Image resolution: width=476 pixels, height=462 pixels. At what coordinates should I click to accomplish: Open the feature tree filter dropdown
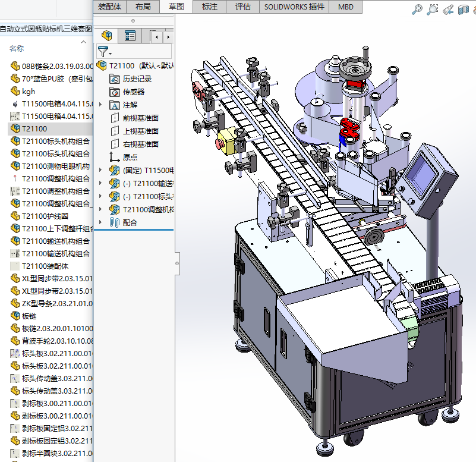[x=105, y=52]
